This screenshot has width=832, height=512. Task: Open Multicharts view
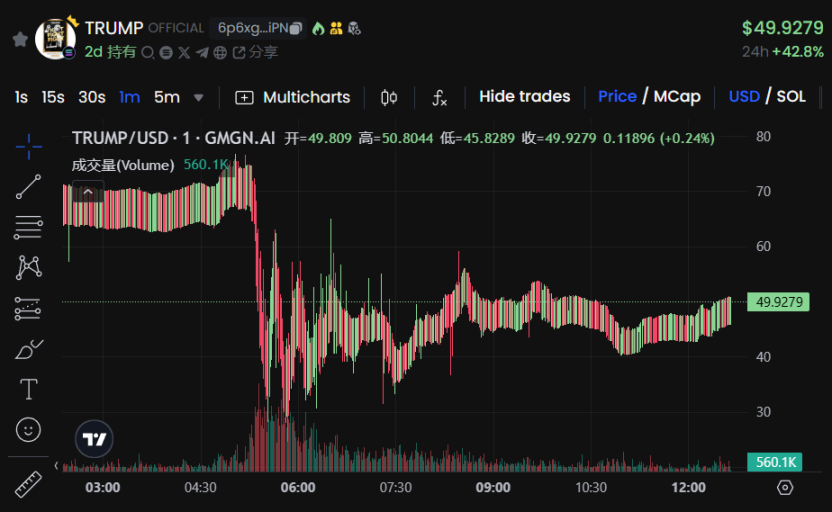click(x=293, y=97)
